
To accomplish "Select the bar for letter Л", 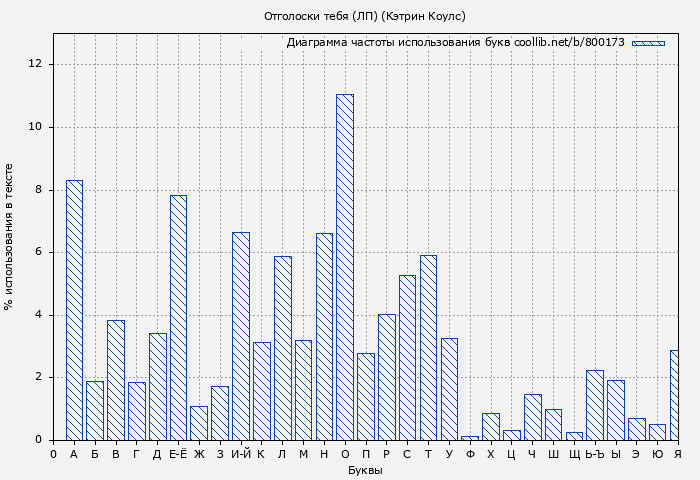I will pos(282,348).
